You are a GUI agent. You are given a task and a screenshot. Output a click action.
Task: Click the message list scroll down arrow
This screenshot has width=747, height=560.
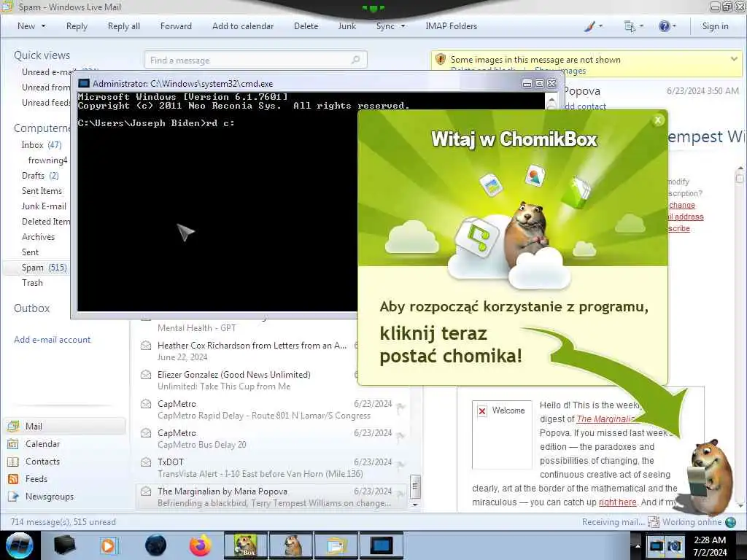coord(415,505)
